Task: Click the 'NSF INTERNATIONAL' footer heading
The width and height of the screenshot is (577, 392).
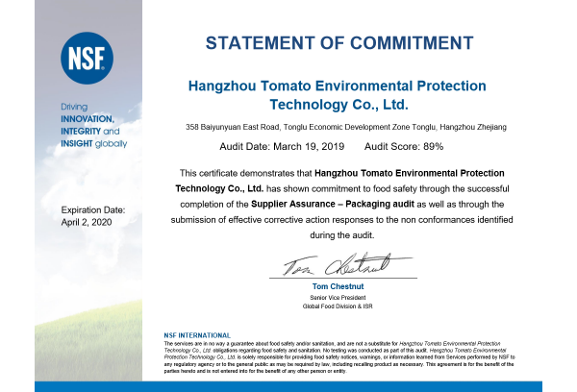Action: [x=197, y=335]
